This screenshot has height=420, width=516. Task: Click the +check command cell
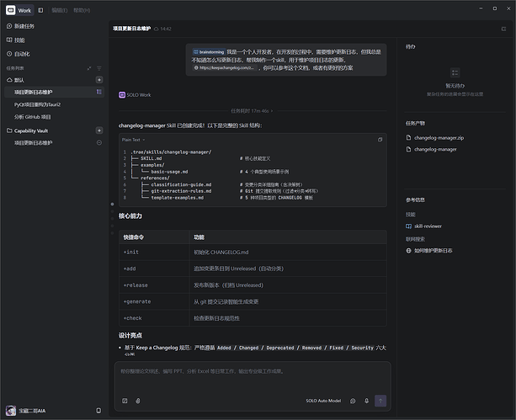[154, 318]
